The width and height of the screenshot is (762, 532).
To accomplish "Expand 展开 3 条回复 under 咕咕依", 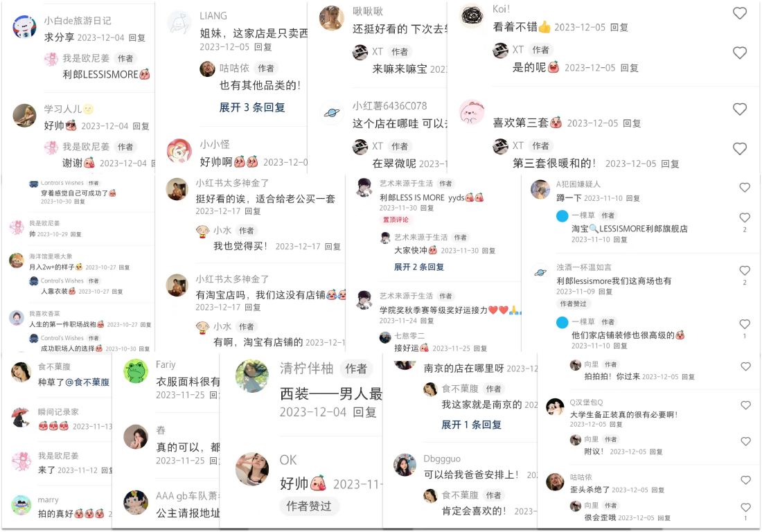I will click(x=251, y=107).
